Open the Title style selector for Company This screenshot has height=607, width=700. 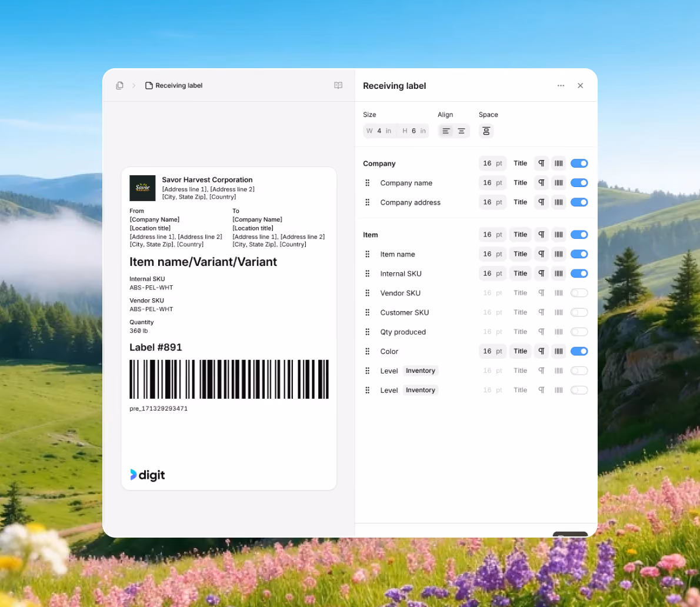520,164
